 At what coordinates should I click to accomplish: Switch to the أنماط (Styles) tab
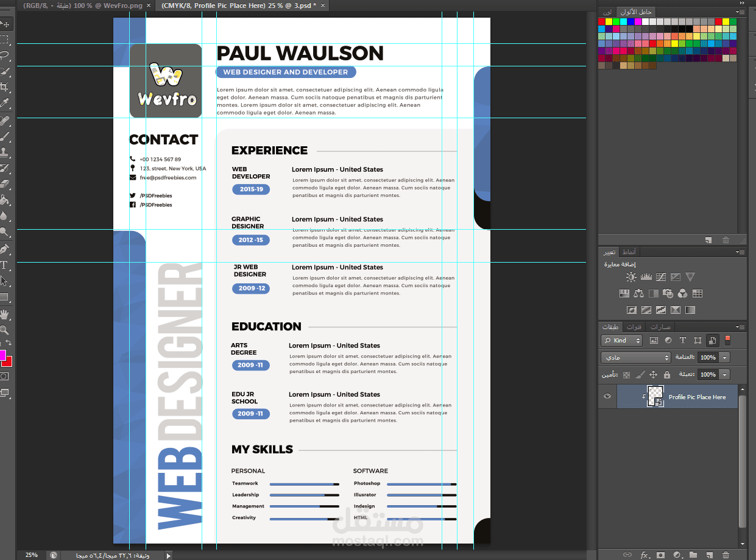[x=629, y=252]
